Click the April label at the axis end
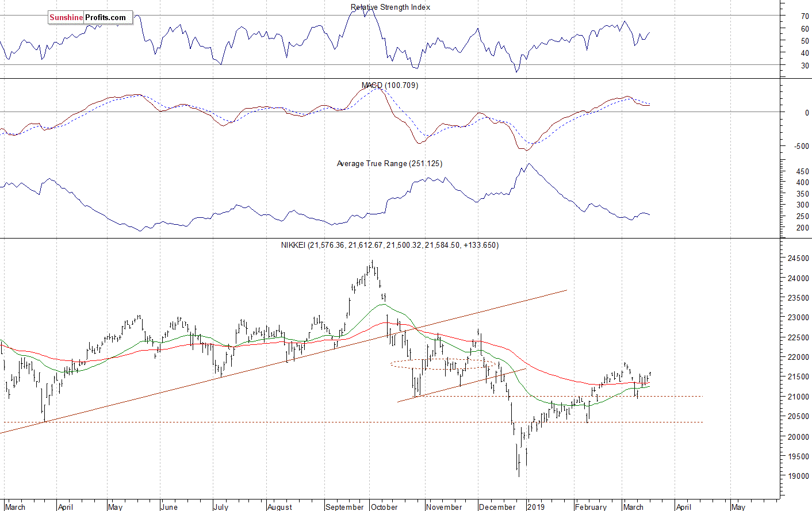This screenshot has height=511, width=812. point(684,506)
